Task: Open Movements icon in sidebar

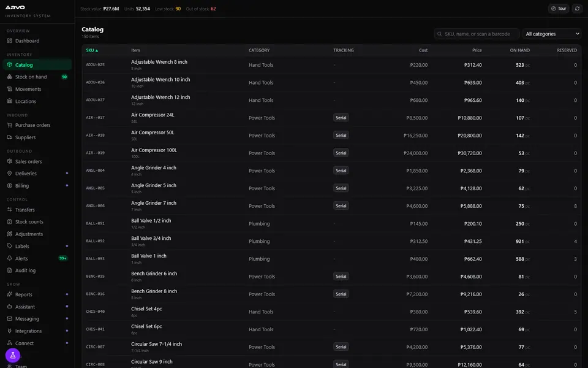Action: (x=10, y=89)
